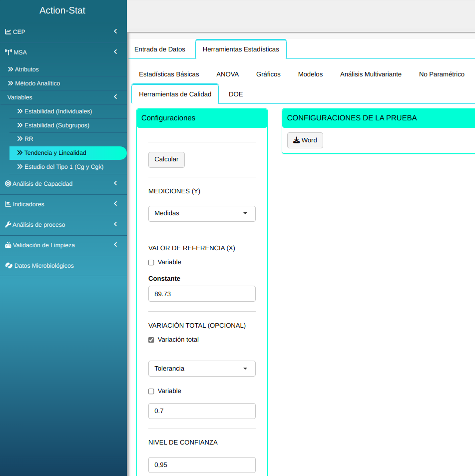The image size is (475, 476).
Task: Click the Datos Microbiológicos pills icon
Action: pyautogui.click(x=8, y=266)
